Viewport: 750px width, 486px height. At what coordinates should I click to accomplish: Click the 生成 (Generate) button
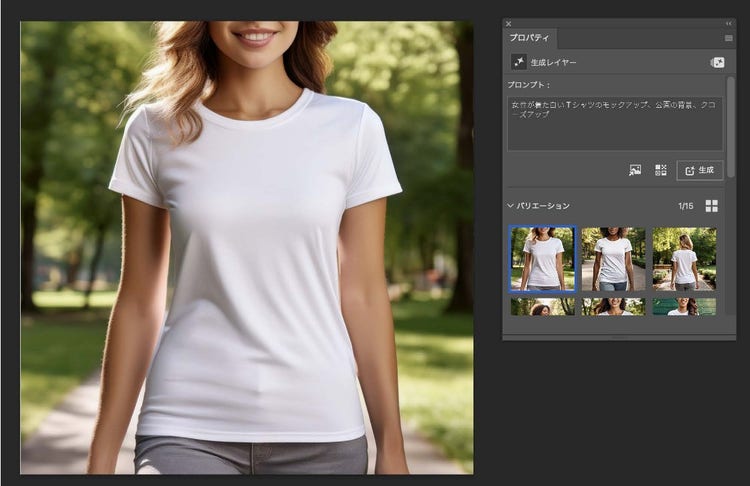(x=700, y=170)
